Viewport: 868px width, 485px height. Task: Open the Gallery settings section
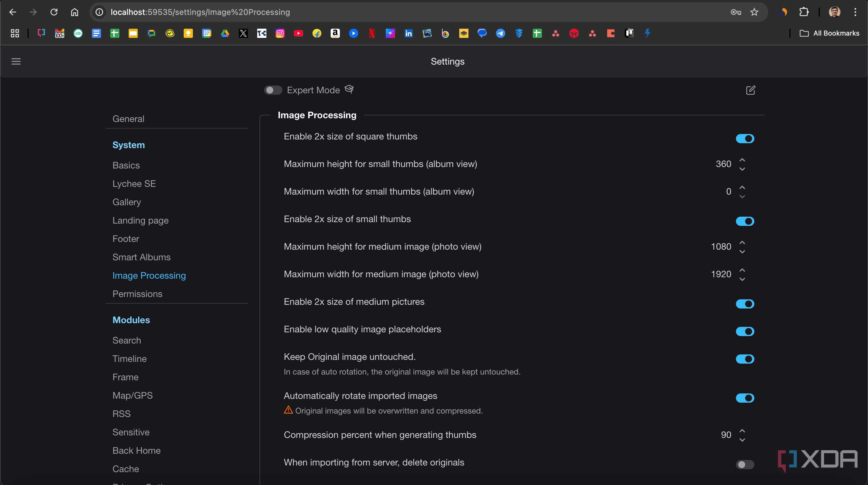(127, 202)
